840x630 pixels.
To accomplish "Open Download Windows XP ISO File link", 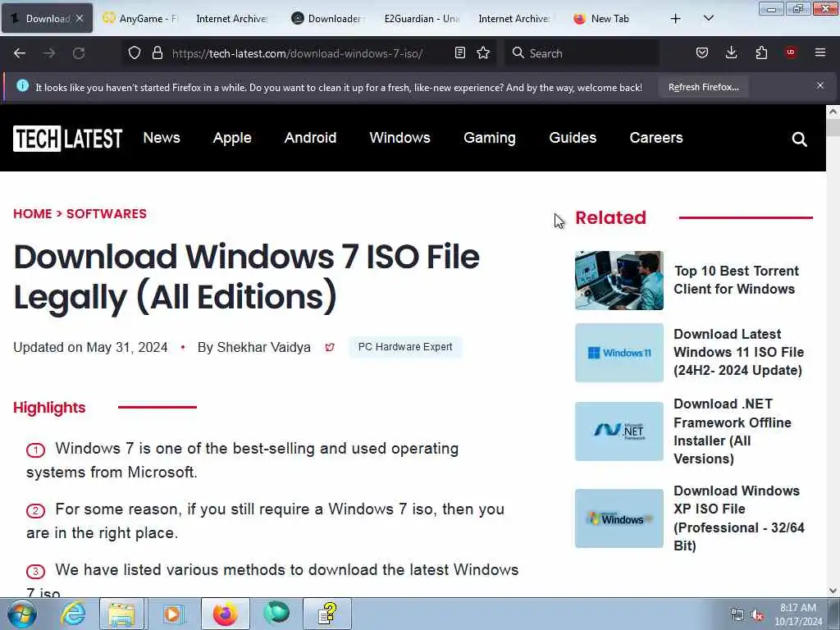I will tap(739, 518).
